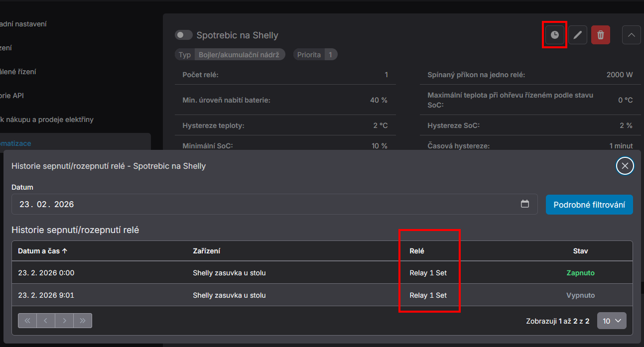The image size is (644, 347).
Task: Jump to last page of history
Action: (x=83, y=321)
